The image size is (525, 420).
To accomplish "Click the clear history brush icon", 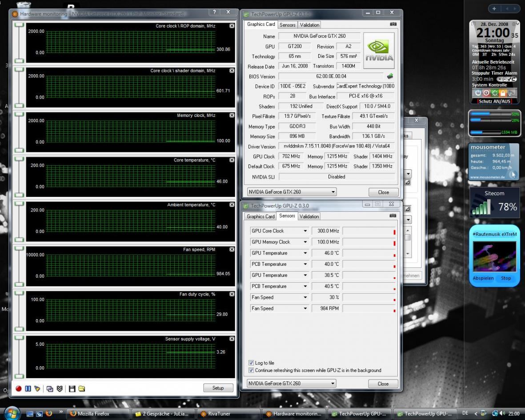I will click(37, 388).
